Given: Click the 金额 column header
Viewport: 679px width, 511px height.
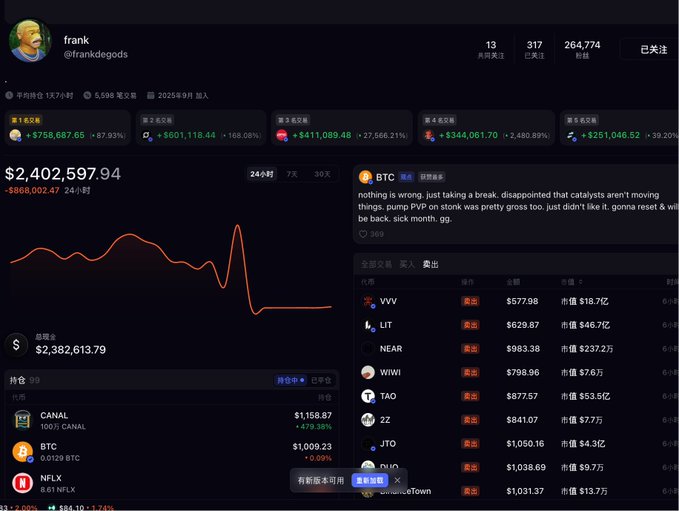Looking at the screenshot, I should click(513, 282).
